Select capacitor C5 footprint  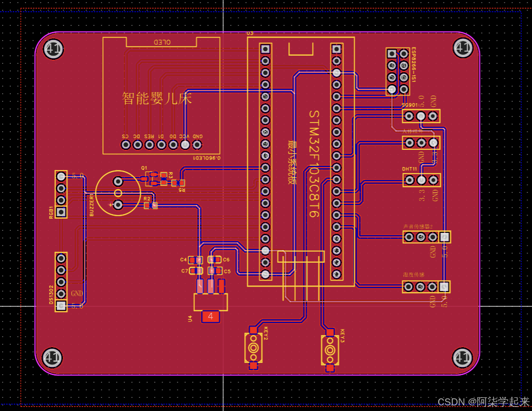pos(214,271)
